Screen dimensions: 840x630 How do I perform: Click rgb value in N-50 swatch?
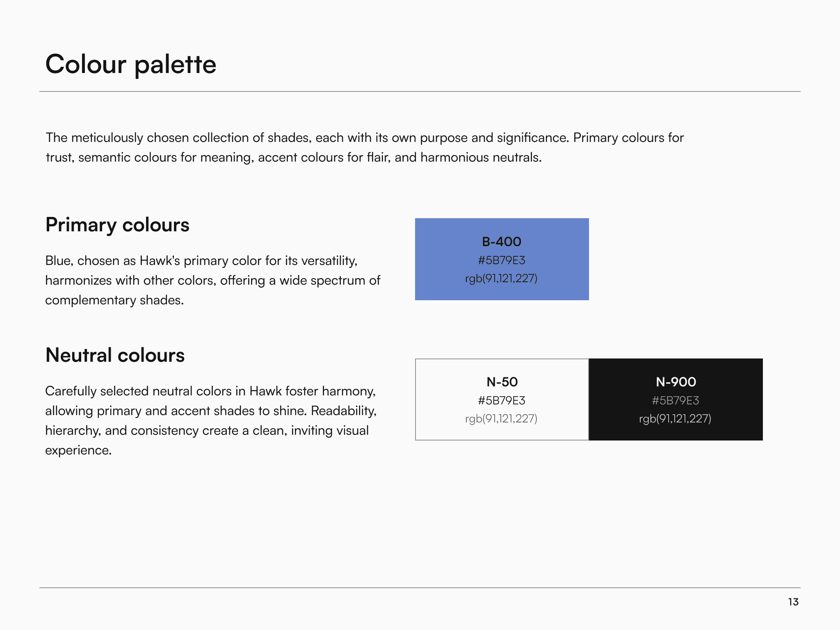point(501,419)
